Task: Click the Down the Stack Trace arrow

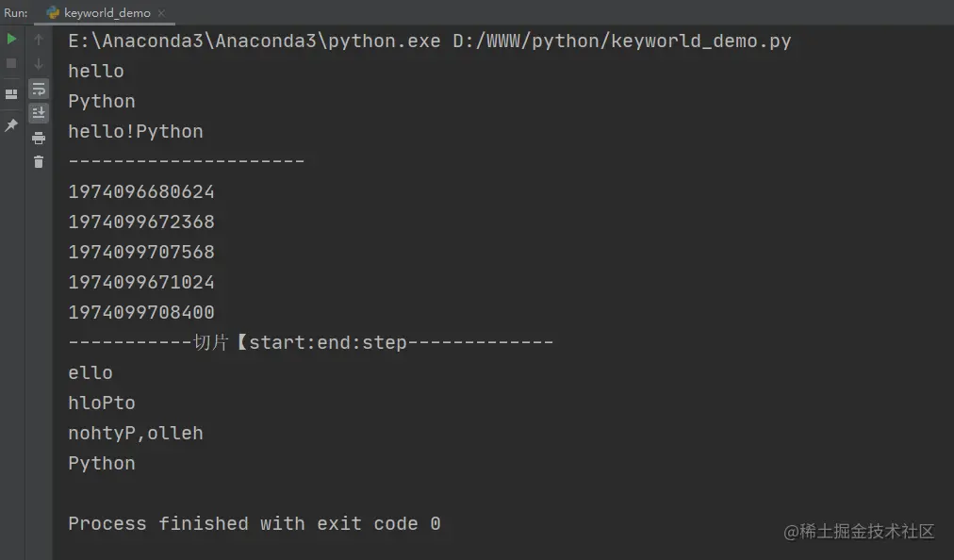Action: pos(39,64)
